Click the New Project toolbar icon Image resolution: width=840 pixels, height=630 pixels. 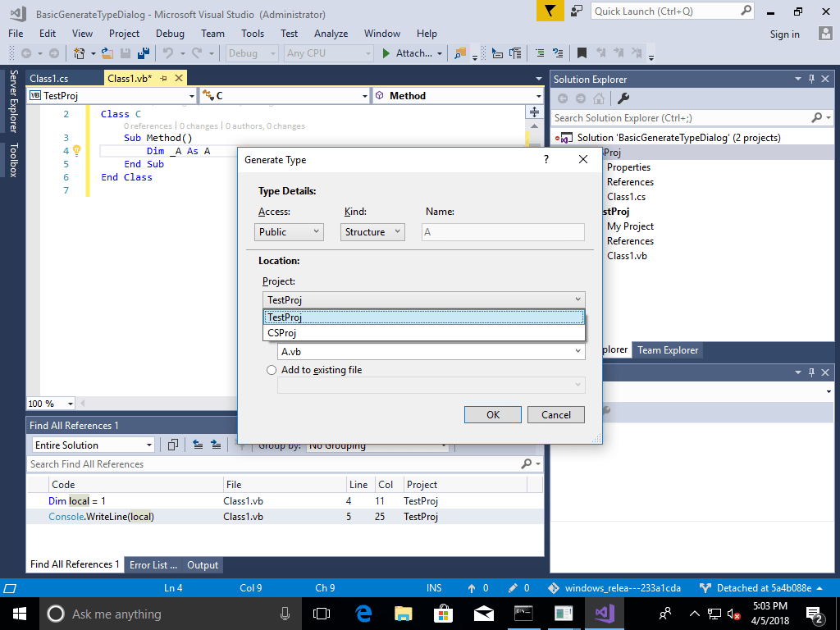tap(80, 53)
